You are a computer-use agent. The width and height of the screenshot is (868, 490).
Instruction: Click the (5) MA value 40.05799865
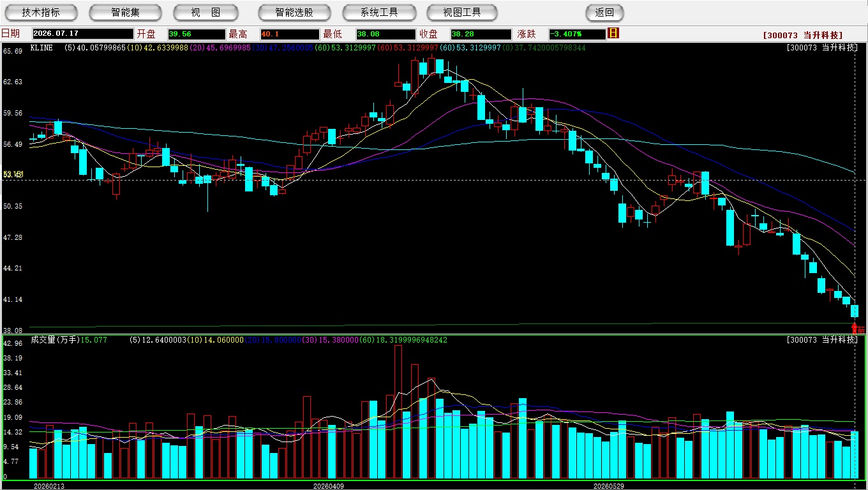click(95, 48)
